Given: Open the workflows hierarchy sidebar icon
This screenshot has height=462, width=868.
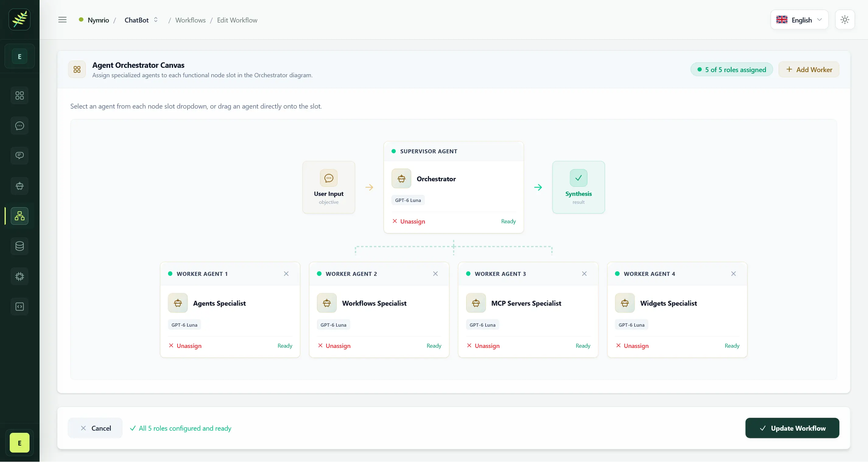Looking at the screenshot, I should [19, 216].
